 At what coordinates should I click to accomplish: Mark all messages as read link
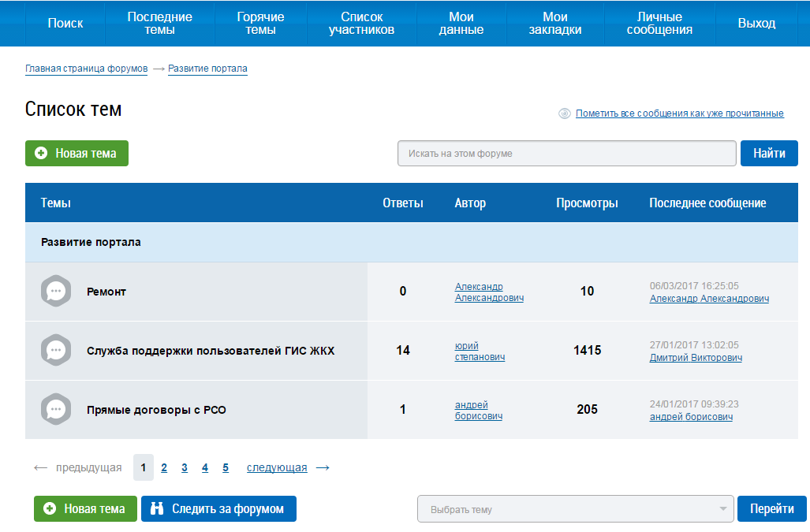tap(679, 113)
